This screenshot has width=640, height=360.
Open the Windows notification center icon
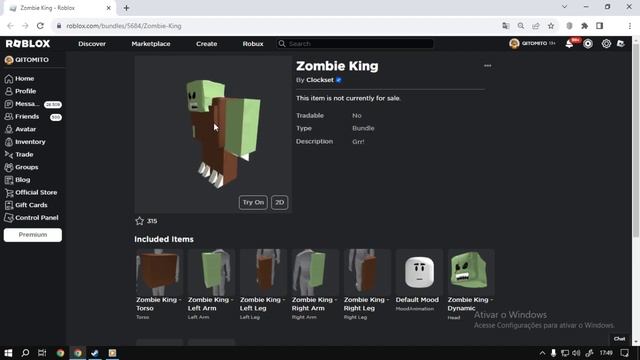(x=624, y=353)
